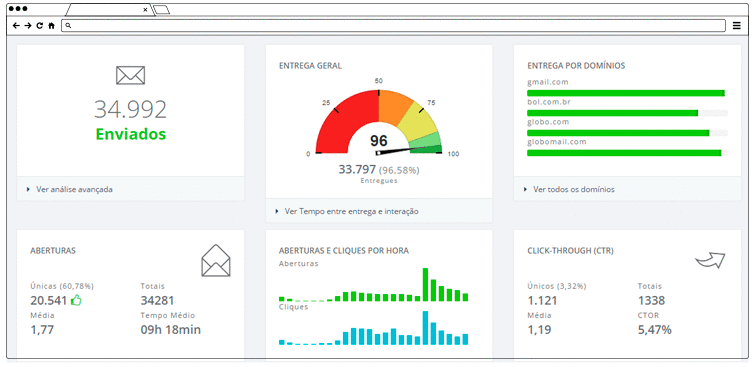The width and height of the screenshot is (754, 367).
Task: Click the tallest green Aberturas bar
Action: 425,285
